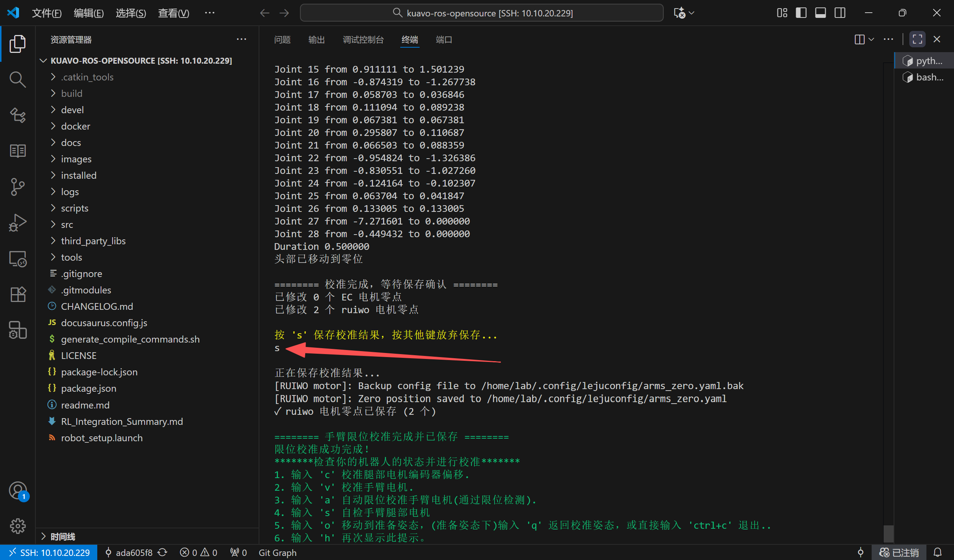The image size is (954, 560).
Task: Open the Extensions view icon
Action: tap(18, 294)
